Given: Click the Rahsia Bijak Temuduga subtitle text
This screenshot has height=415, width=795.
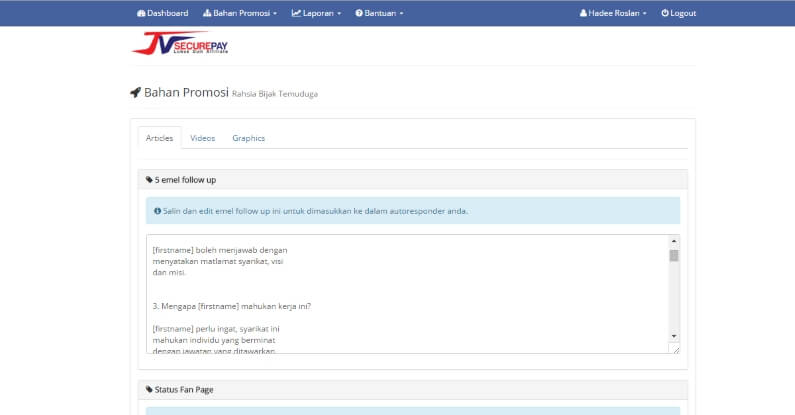Looking at the screenshot, I should (275, 94).
